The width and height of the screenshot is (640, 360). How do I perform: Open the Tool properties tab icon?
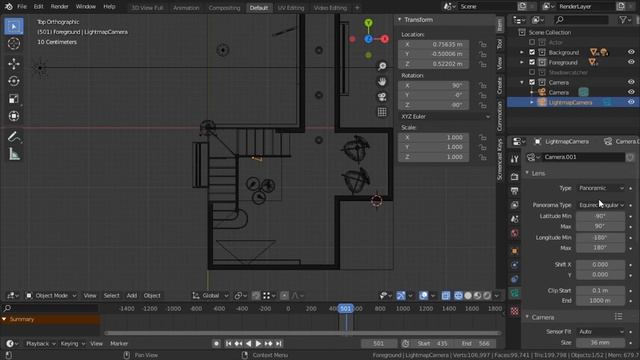pyautogui.click(x=514, y=160)
